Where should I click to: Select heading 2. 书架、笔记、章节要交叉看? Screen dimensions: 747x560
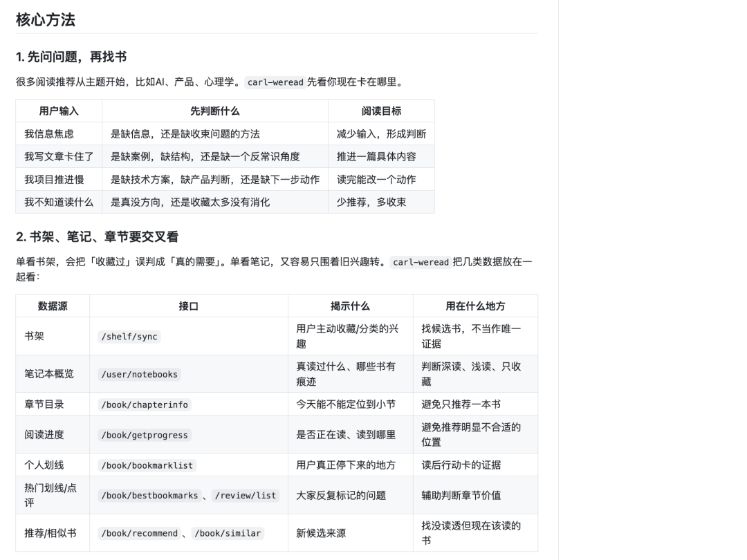[x=98, y=236]
